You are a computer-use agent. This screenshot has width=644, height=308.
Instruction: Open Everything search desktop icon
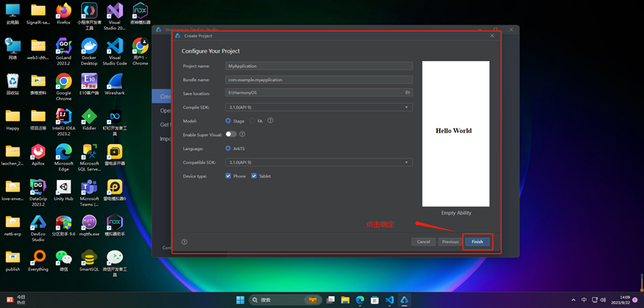[x=38, y=260]
